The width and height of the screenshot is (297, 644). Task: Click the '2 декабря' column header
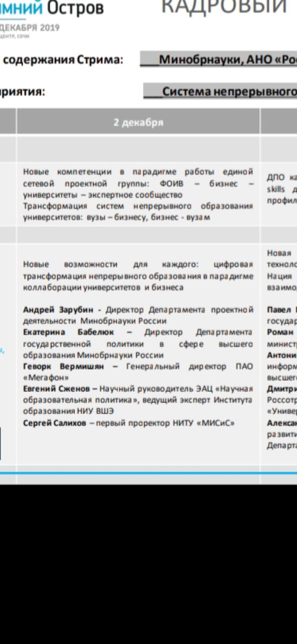coord(138,122)
